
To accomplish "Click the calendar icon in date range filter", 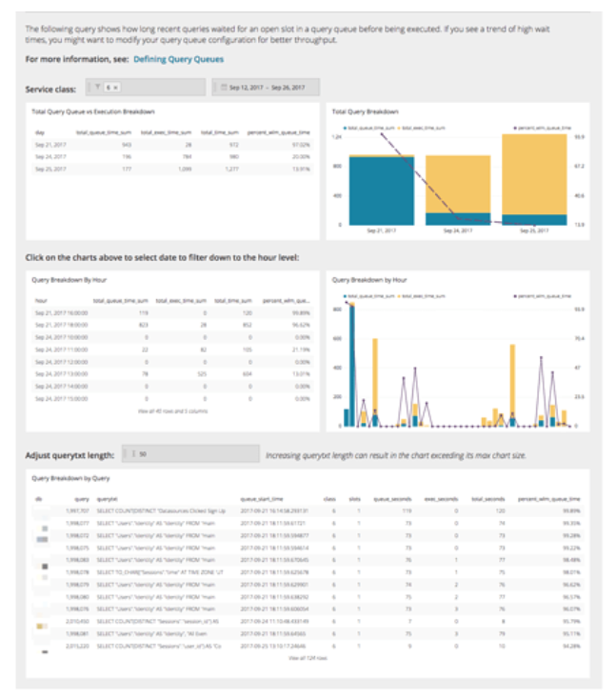I will [224, 88].
